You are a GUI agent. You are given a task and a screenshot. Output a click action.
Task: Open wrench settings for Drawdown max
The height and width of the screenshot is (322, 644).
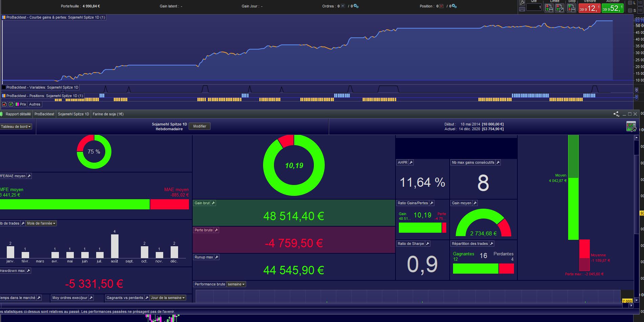tap(28, 271)
